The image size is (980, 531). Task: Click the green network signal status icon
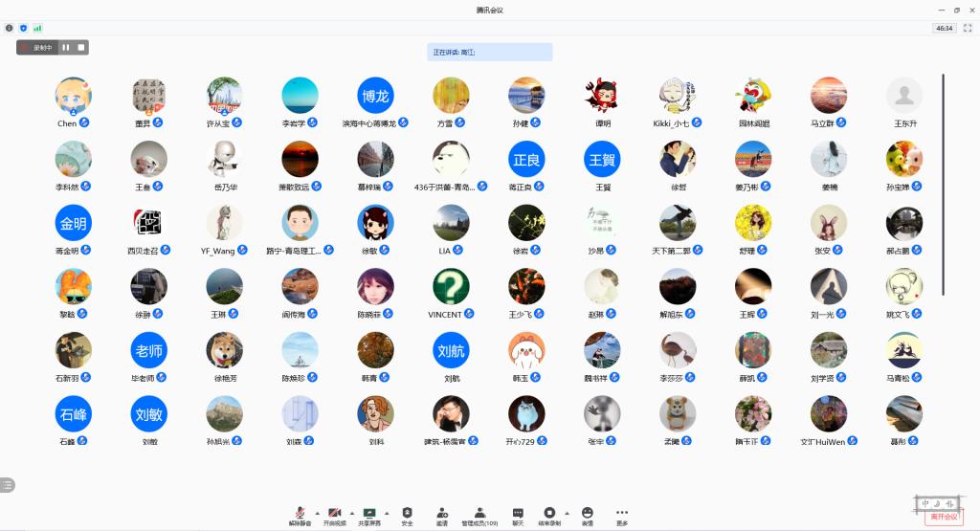(x=37, y=29)
